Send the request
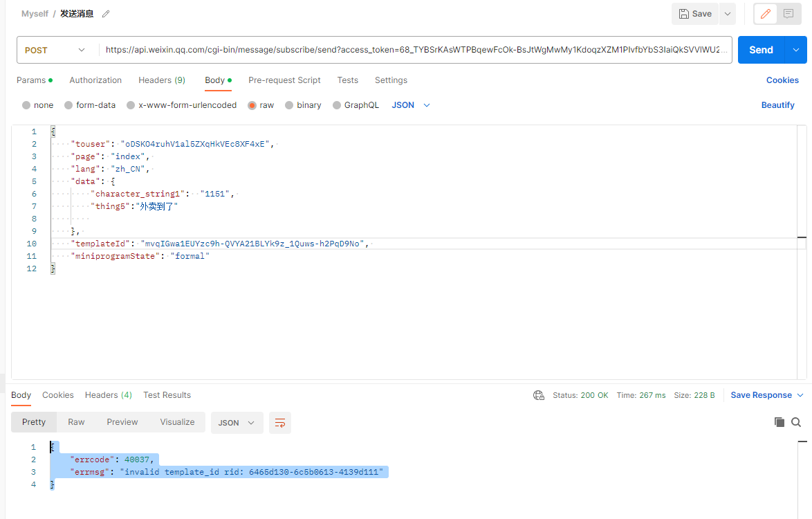The image size is (812, 519). coord(762,50)
